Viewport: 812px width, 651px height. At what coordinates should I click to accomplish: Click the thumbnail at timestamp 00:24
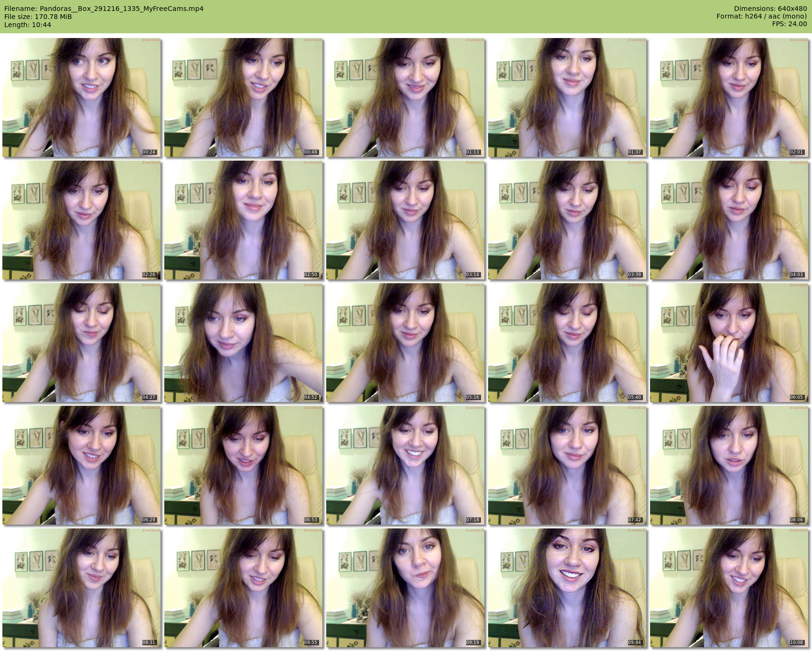[81, 97]
